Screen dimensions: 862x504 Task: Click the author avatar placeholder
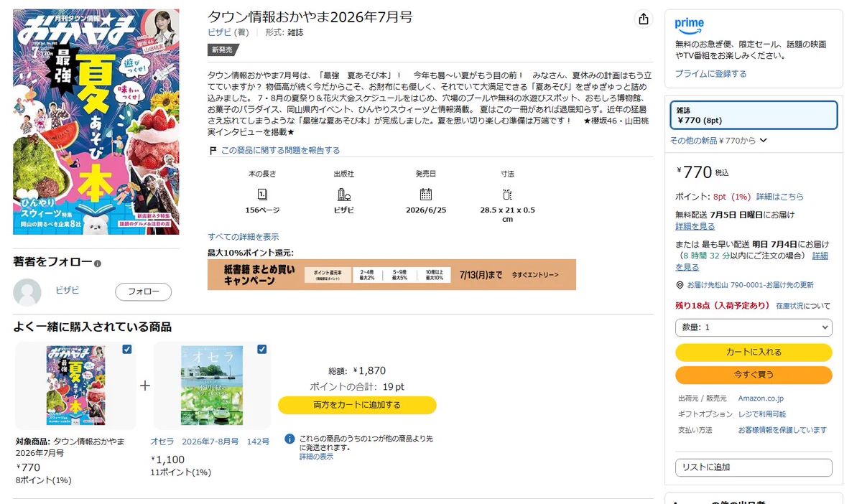click(27, 292)
